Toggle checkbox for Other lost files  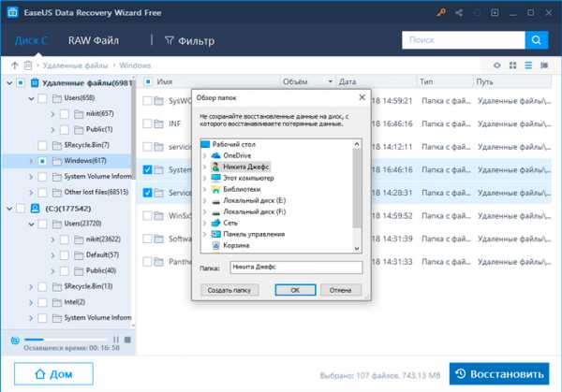click(42, 192)
